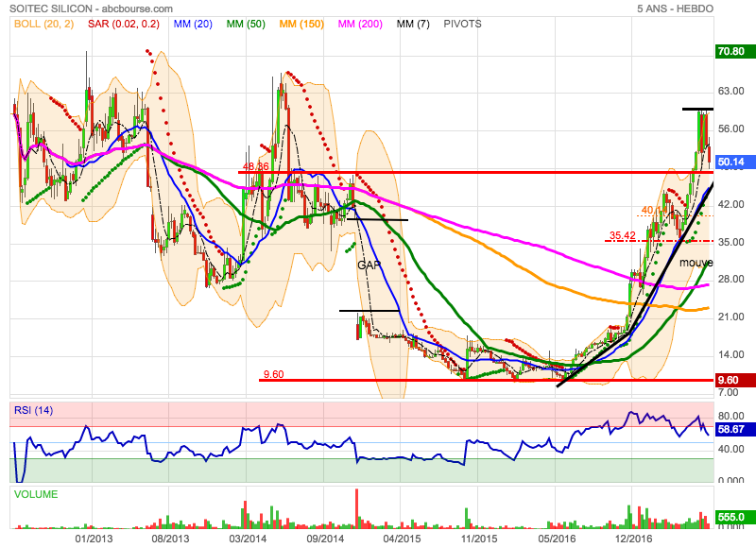Image resolution: width=756 pixels, height=548 pixels.
Task: Click the 03/2014 date axis marker
Action: coord(247,538)
